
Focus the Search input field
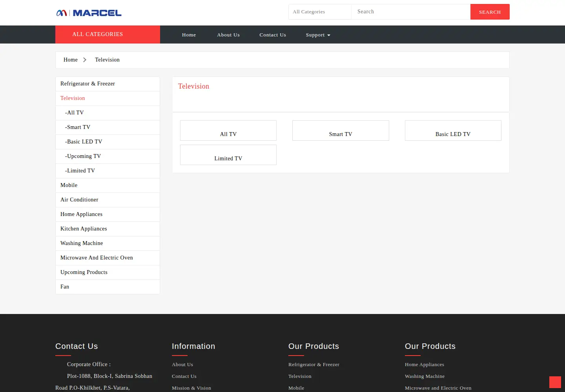(411, 12)
